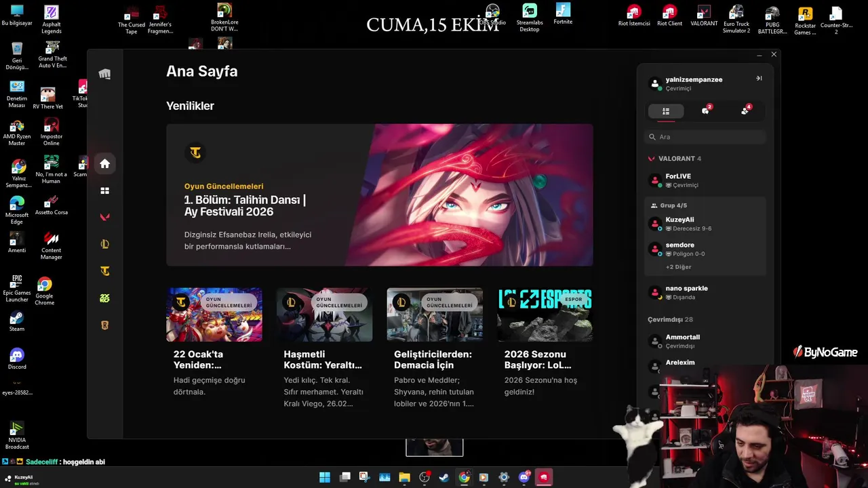Open Arelexim offline friend entry
Viewport: 868px width, 488px height.
click(705, 365)
